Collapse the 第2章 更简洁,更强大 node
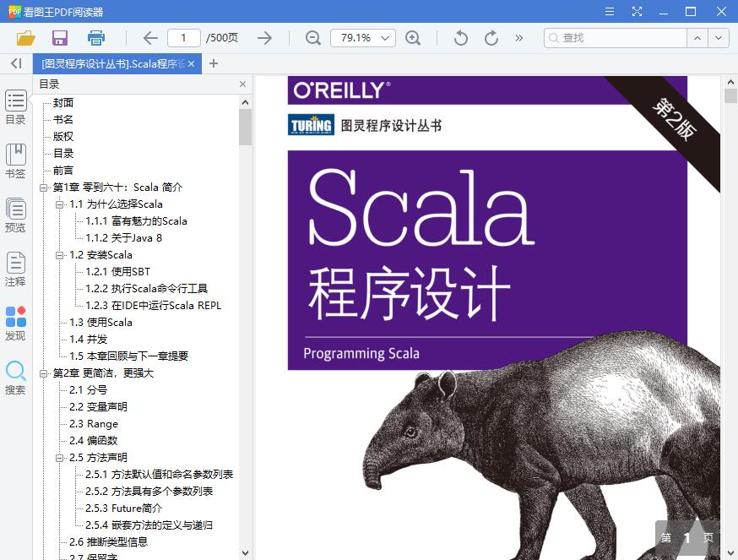The image size is (738, 560). coord(43,373)
